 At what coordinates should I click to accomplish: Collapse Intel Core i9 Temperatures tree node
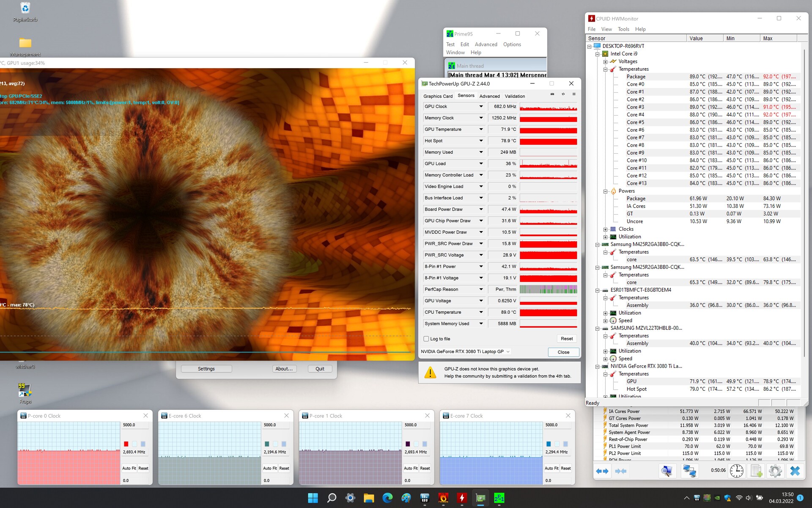tap(605, 69)
